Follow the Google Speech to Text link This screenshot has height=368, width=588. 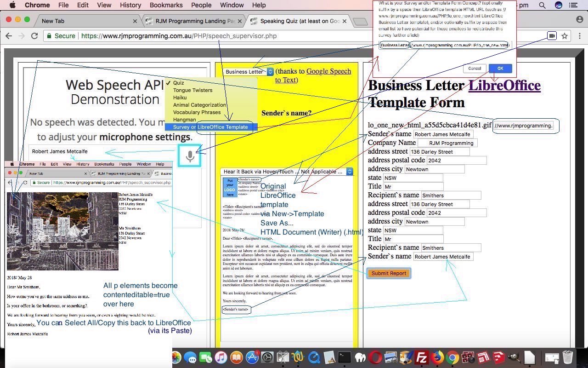click(x=313, y=75)
